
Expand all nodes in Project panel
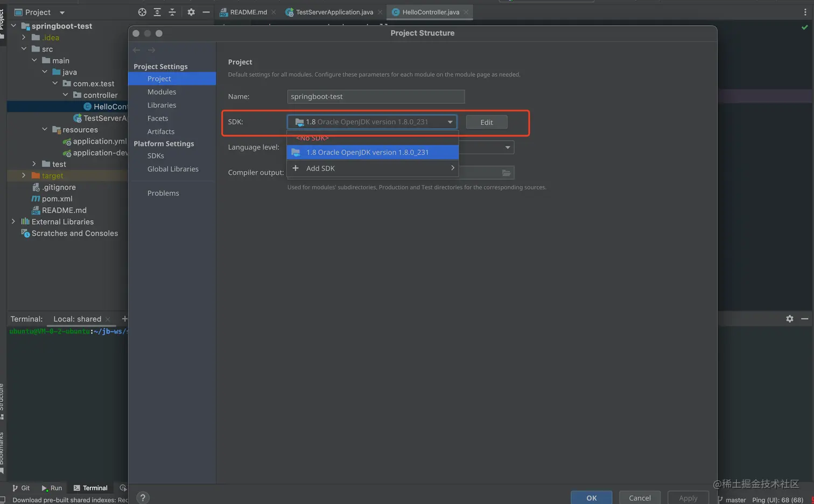tap(157, 12)
